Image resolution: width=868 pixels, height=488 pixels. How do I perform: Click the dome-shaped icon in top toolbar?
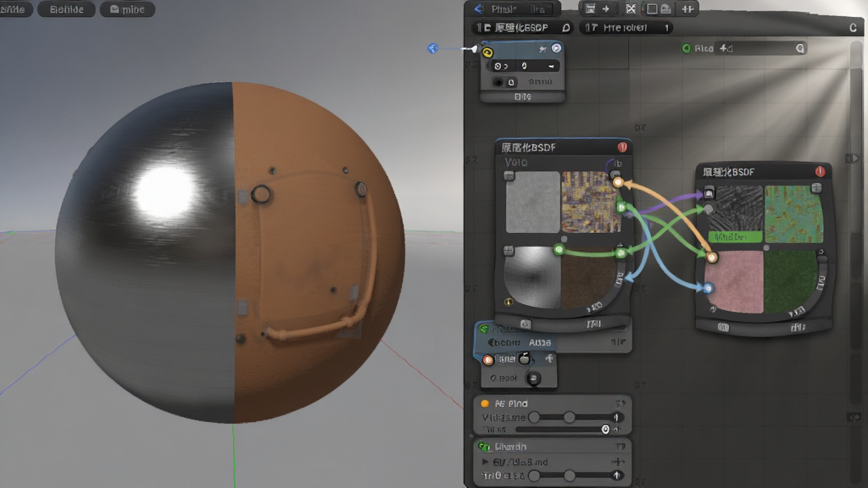coord(666,8)
